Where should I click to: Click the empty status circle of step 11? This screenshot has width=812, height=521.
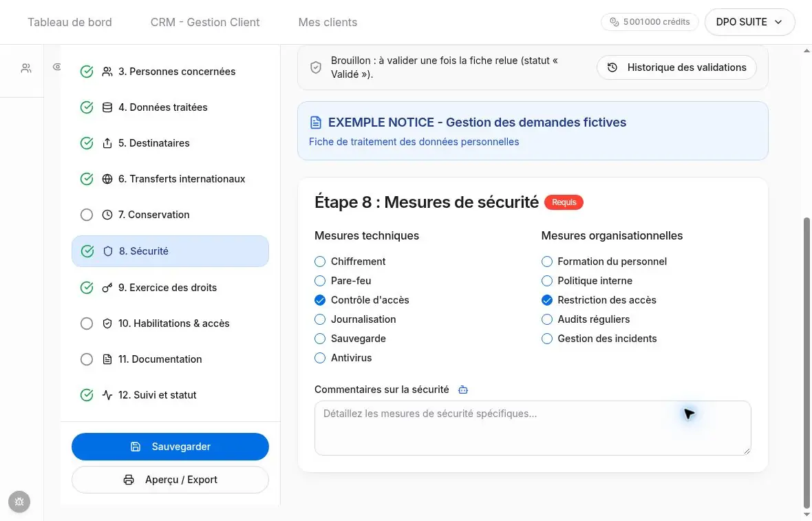coord(87,359)
